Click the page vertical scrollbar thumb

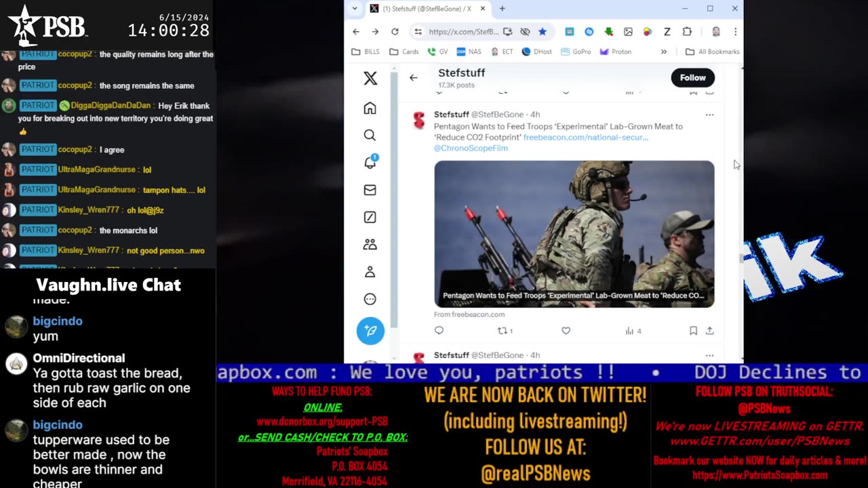click(741, 258)
